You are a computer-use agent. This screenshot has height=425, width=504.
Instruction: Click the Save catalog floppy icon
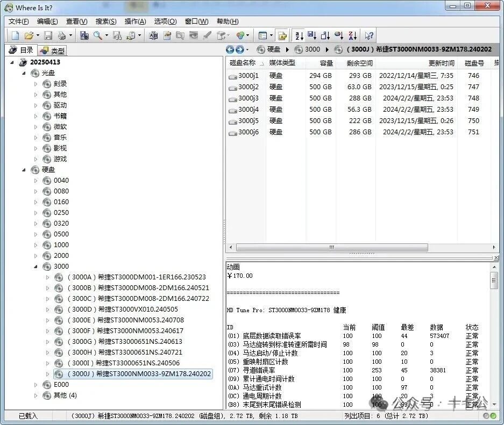(x=48, y=35)
